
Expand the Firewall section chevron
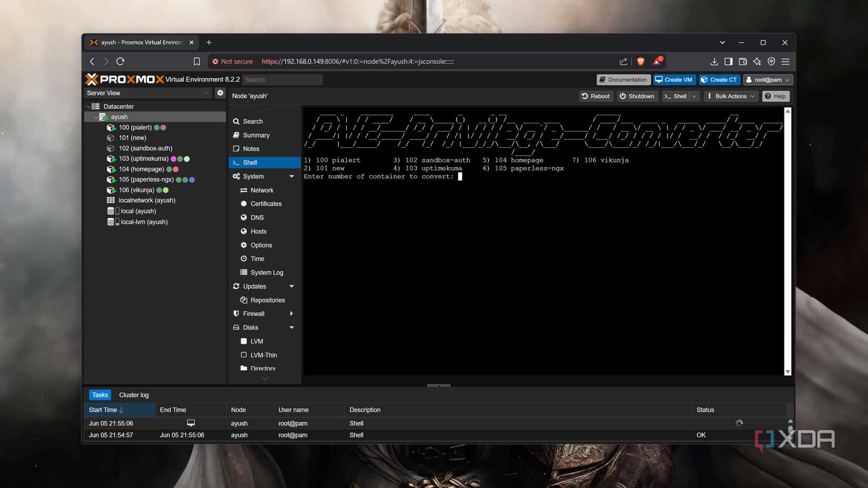[291, 313]
